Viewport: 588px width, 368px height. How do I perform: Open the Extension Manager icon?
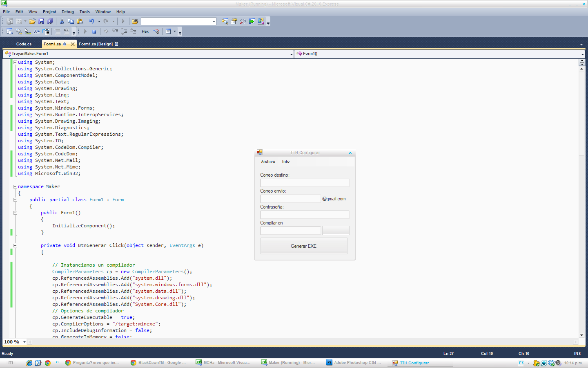(x=261, y=21)
